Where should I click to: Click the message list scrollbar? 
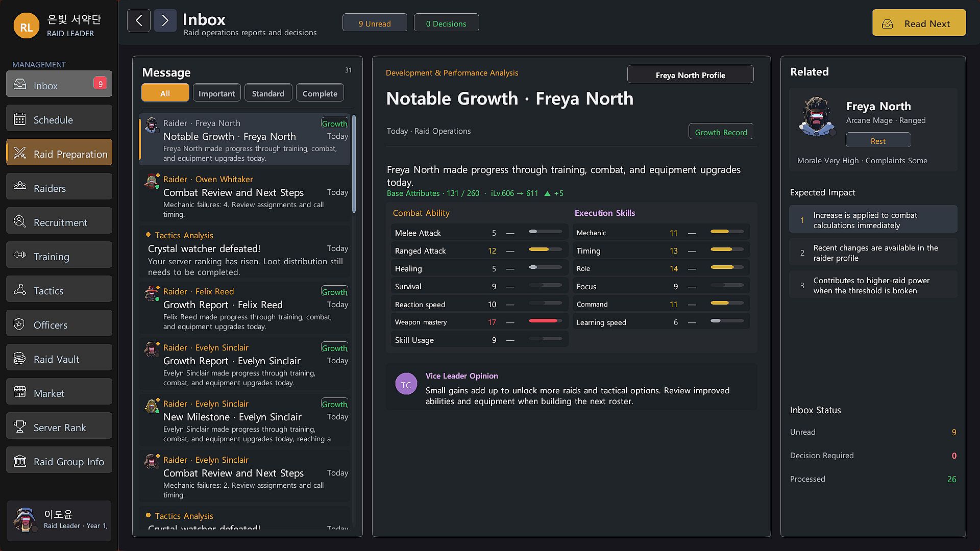click(x=354, y=164)
